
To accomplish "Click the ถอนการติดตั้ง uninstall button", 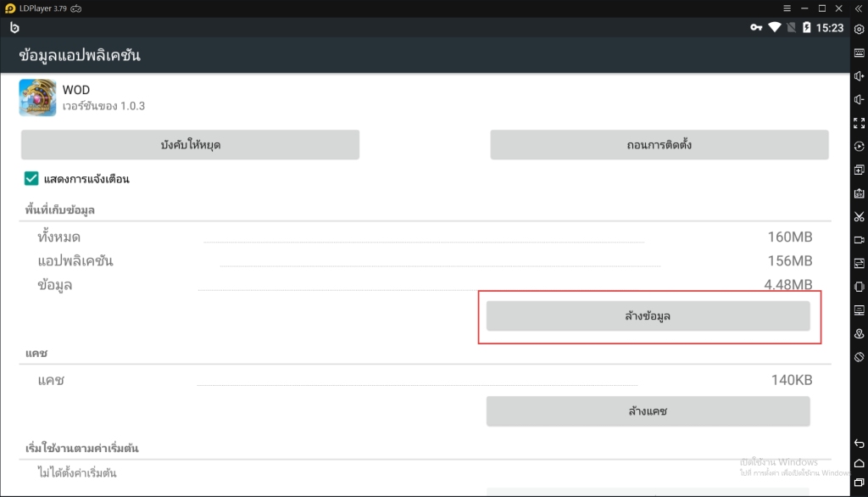I will point(659,145).
